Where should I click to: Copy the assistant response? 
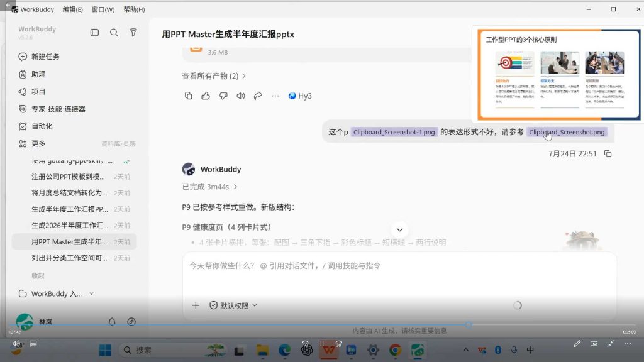(188, 96)
